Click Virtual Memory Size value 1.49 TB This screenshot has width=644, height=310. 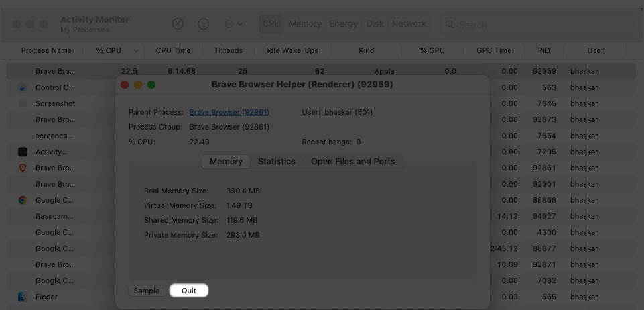coord(239,205)
